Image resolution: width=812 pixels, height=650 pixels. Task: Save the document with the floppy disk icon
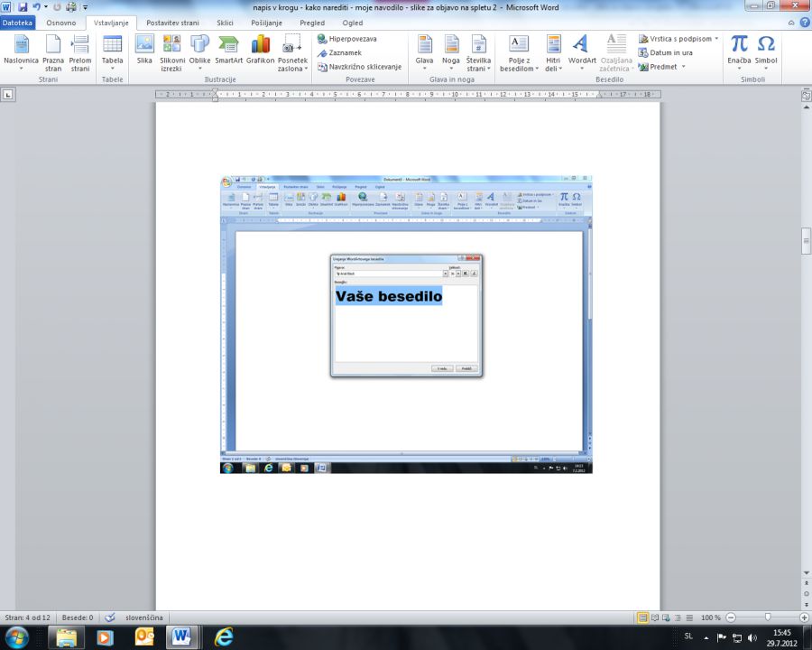pyautogui.click(x=23, y=7)
